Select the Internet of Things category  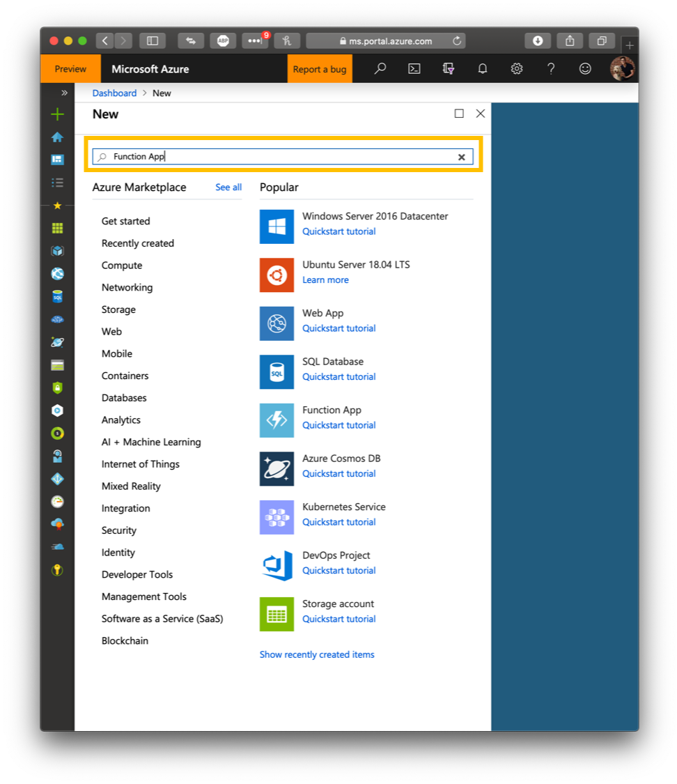coord(141,464)
